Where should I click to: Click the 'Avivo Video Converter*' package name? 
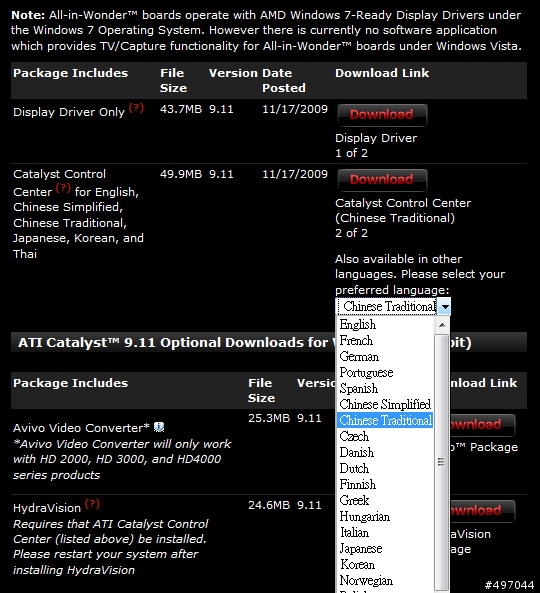pos(81,428)
